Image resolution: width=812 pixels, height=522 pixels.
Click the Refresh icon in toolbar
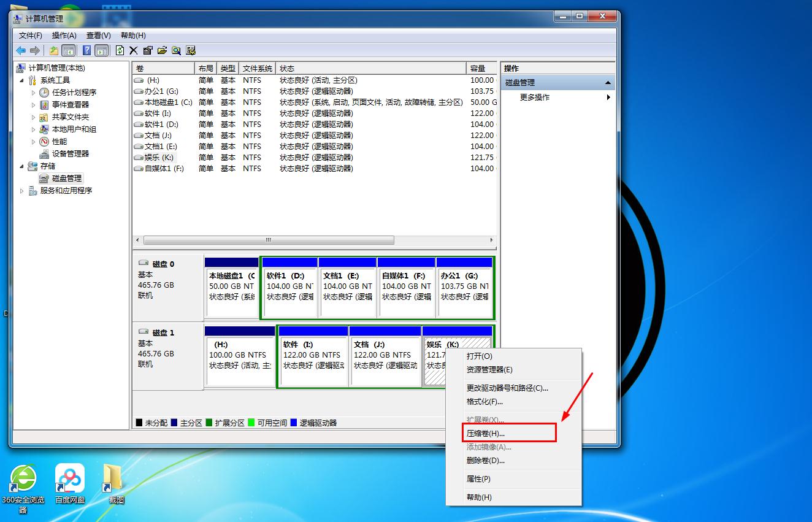point(120,50)
